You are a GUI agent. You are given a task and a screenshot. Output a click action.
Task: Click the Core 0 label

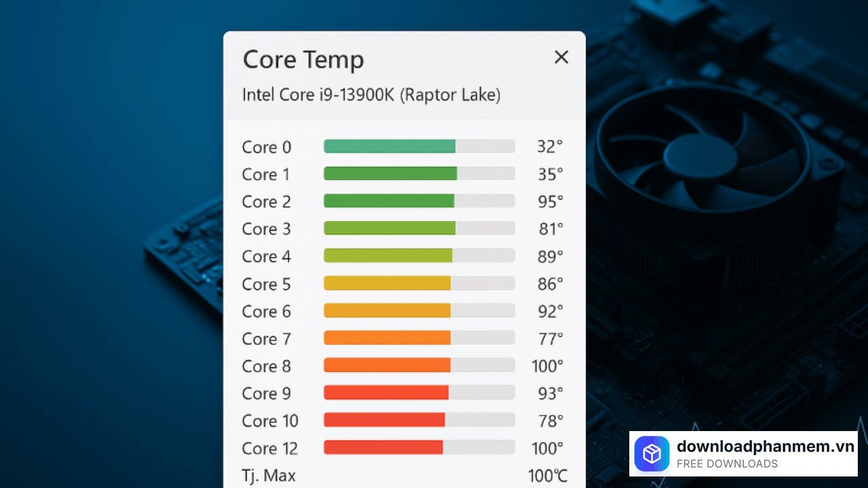coord(266,146)
